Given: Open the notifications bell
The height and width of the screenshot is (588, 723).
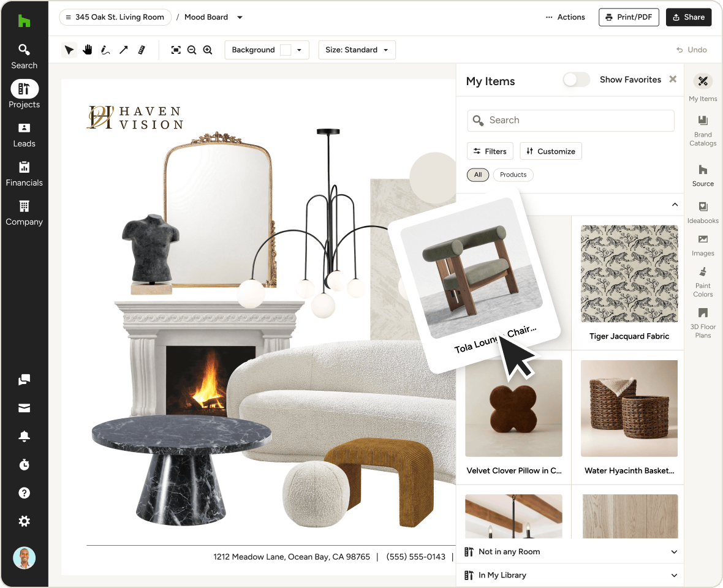Looking at the screenshot, I should [x=24, y=436].
